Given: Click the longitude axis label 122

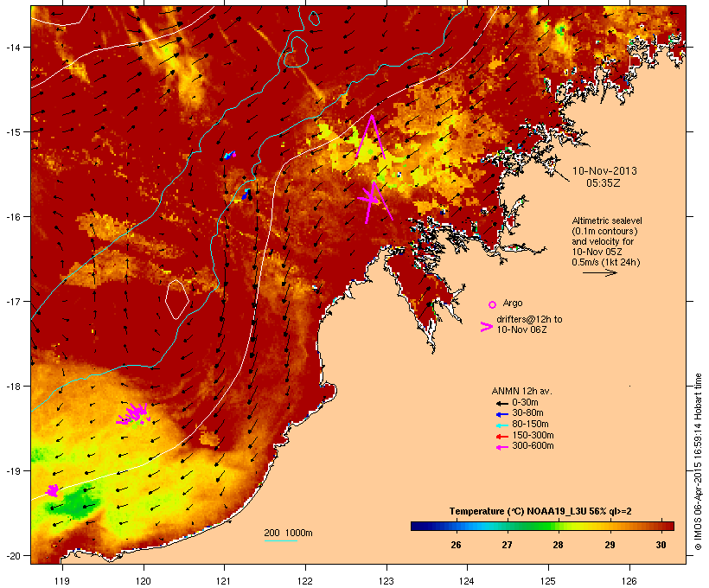Looking at the screenshot, I should pos(305,581).
